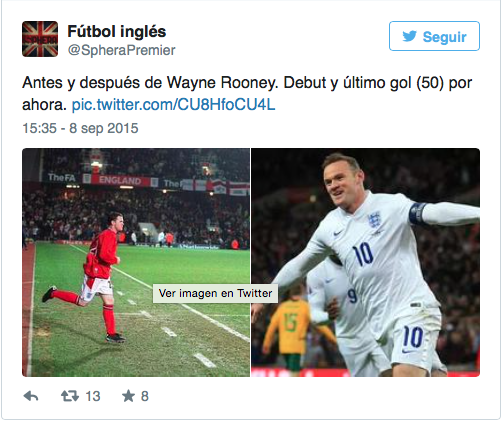Open the Fútbol inglés profile avatar
Viewport: 501px width, 421px height.
(40, 39)
